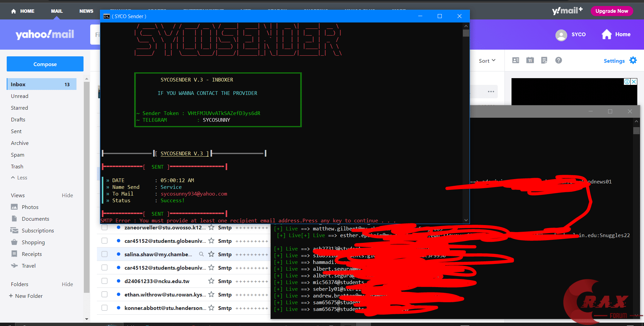Open the Subscriptions view icon
The image size is (644, 326).
[x=14, y=230]
